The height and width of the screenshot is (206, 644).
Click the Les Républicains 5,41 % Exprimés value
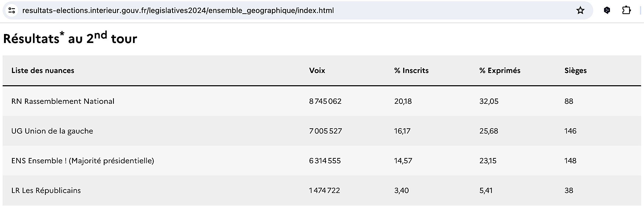486,191
